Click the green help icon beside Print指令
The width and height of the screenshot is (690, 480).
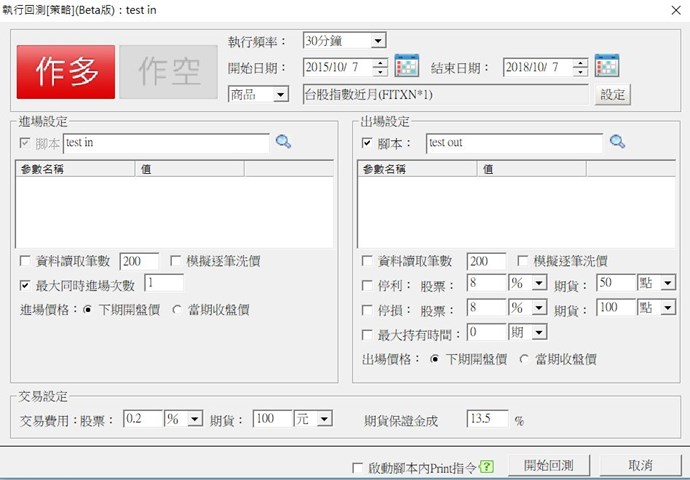(x=487, y=466)
